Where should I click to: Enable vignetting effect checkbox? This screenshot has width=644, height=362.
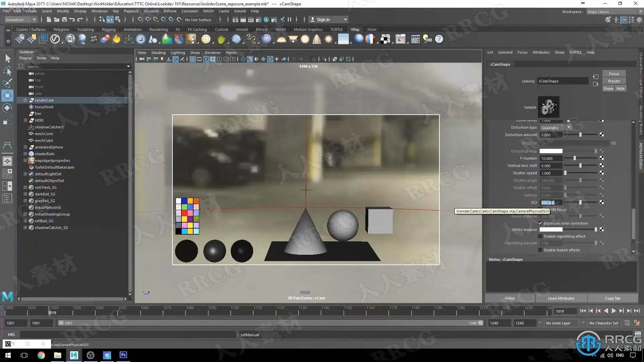click(540, 236)
